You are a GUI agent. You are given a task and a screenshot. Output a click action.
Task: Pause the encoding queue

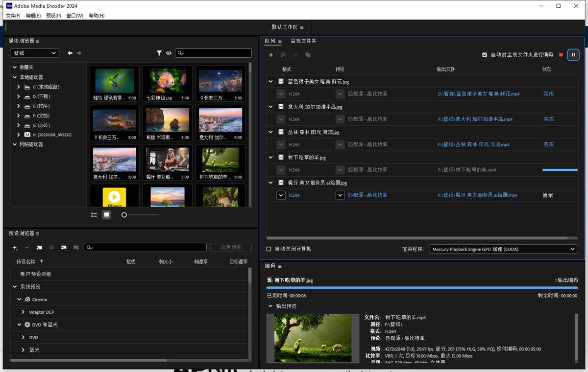tap(573, 55)
